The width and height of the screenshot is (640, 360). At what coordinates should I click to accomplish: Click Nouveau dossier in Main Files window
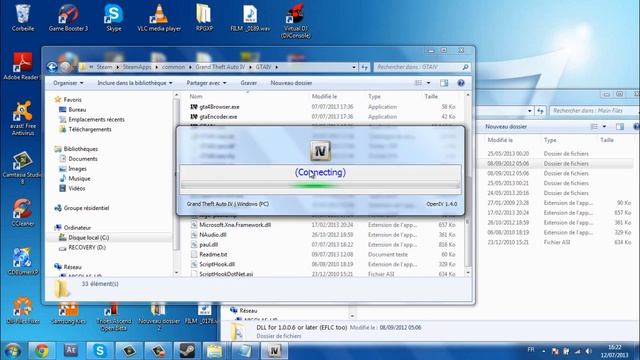[x=506, y=127]
